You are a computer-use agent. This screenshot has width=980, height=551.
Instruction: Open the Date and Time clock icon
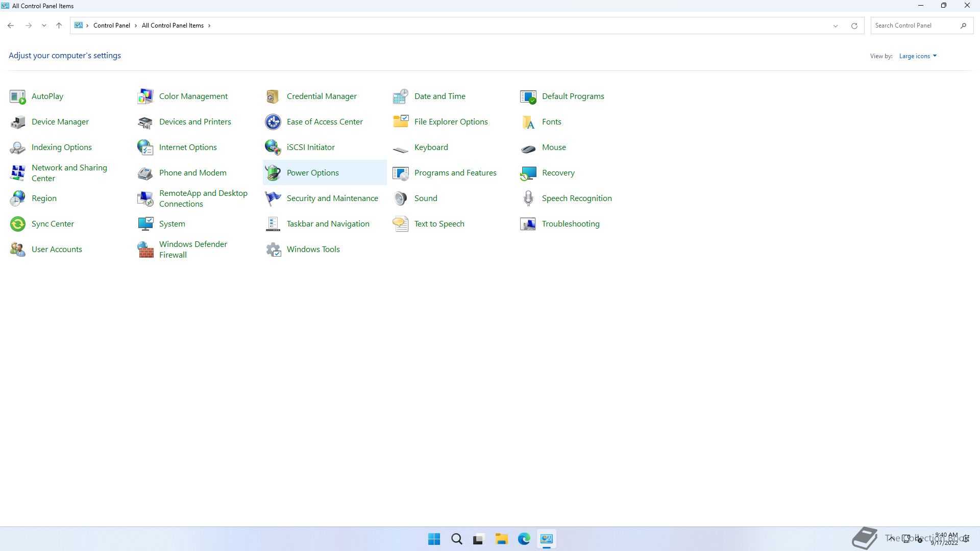click(401, 96)
